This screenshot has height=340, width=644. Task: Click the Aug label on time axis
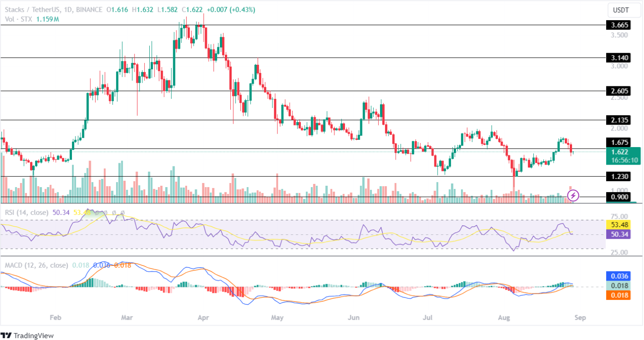click(505, 318)
